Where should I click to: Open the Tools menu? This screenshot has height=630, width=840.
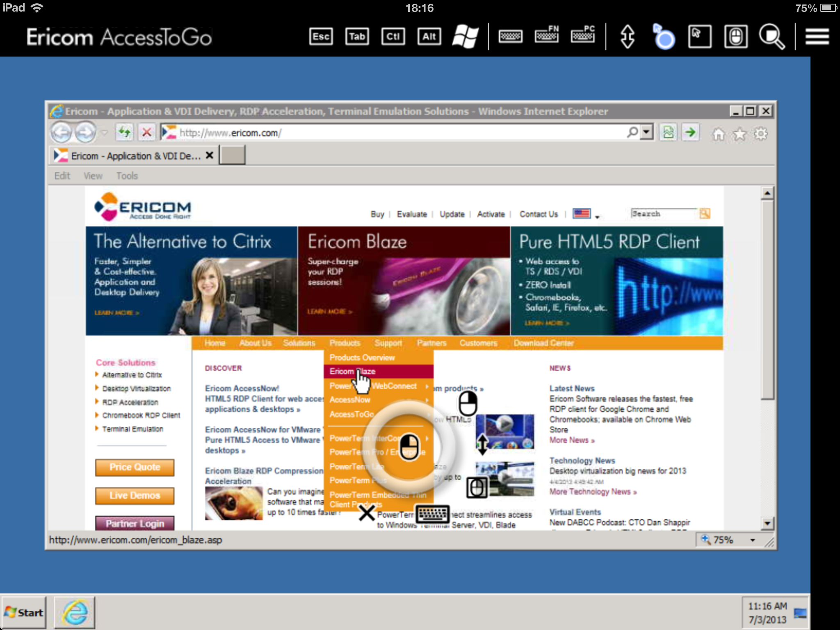pos(127,176)
